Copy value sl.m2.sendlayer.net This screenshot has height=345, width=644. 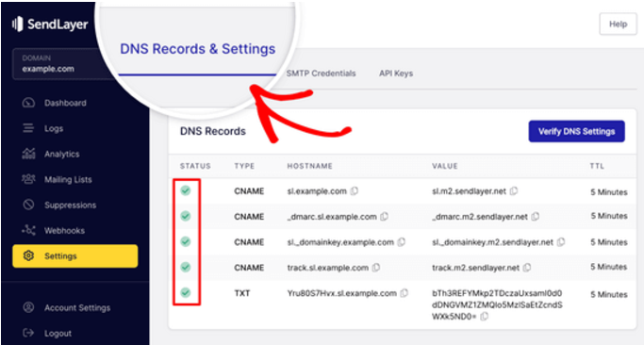coord(513,191)
